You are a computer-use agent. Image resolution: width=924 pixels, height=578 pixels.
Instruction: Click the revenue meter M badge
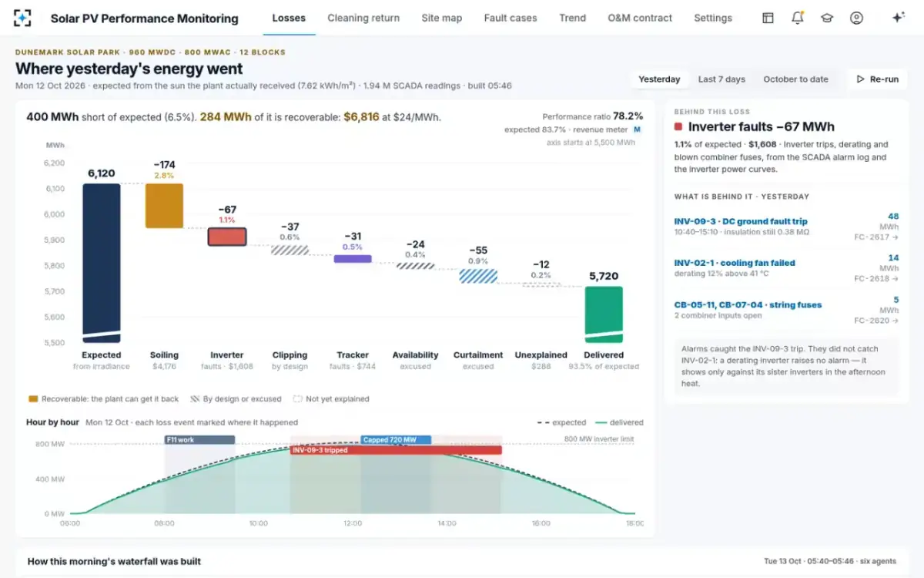[x=638, y=129]
